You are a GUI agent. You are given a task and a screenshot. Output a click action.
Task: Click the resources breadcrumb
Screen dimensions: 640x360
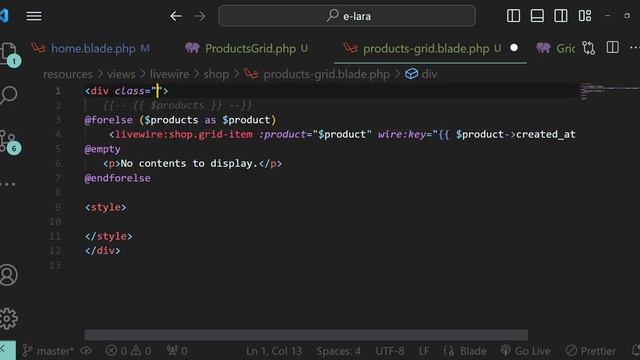click(x=68, y=74)
